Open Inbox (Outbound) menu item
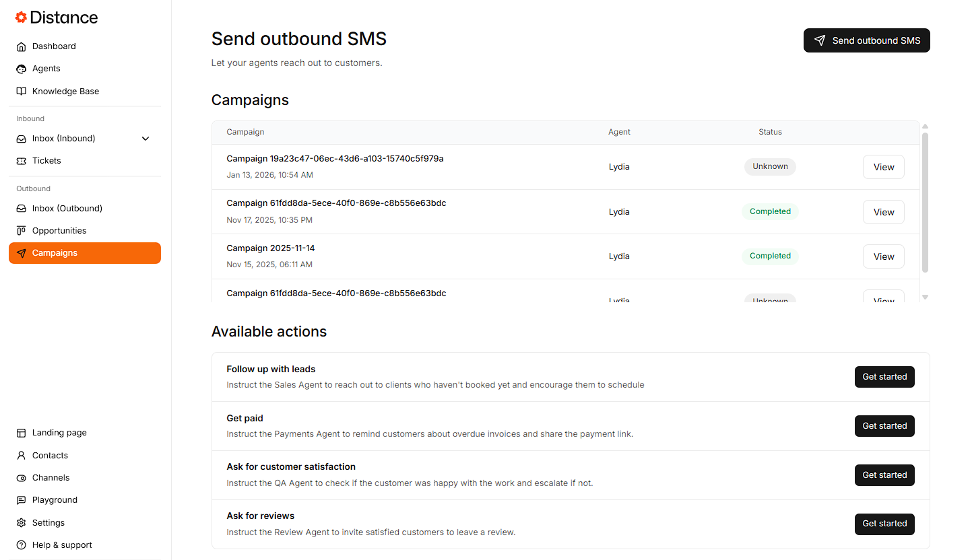Screen dimensions: 970x560 coord(67,209)
